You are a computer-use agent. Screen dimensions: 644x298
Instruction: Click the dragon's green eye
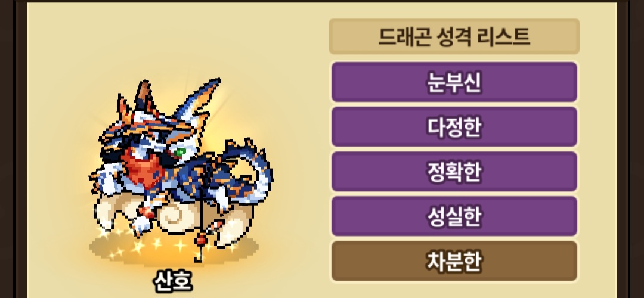point(179,153)
